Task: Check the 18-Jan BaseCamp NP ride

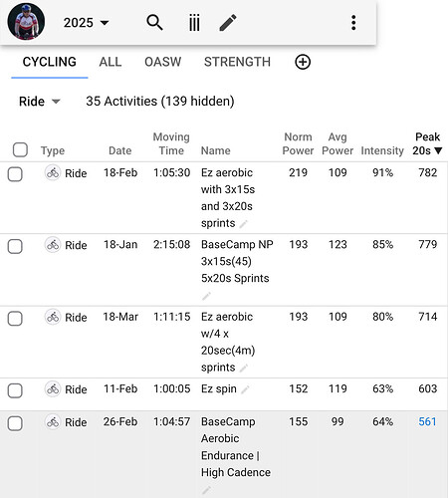Action: pyautogui.click(x=15, y=246)
